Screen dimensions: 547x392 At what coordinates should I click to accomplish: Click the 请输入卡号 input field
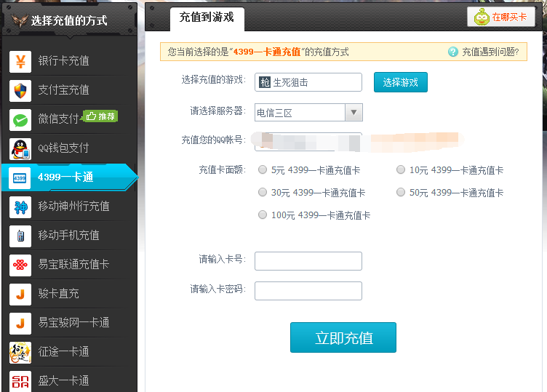pos(308,261)
